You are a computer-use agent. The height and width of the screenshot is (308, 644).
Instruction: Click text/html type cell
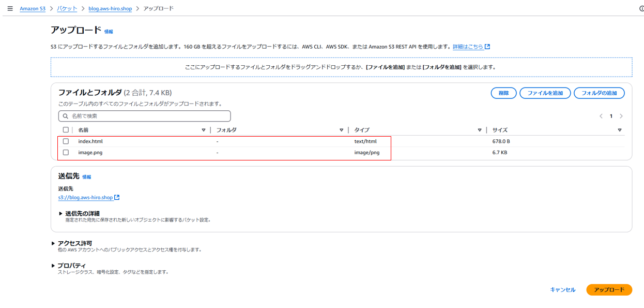tap(365, 141)
